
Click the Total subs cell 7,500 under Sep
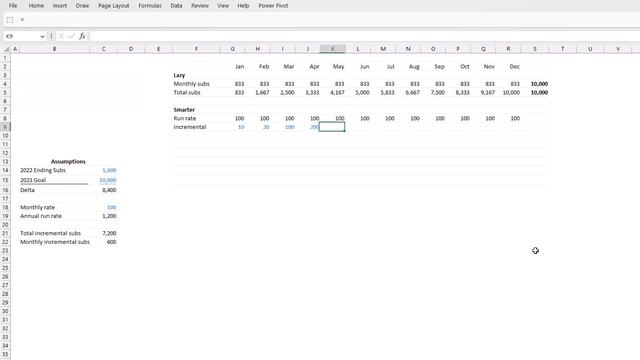(x=438, y=93)
